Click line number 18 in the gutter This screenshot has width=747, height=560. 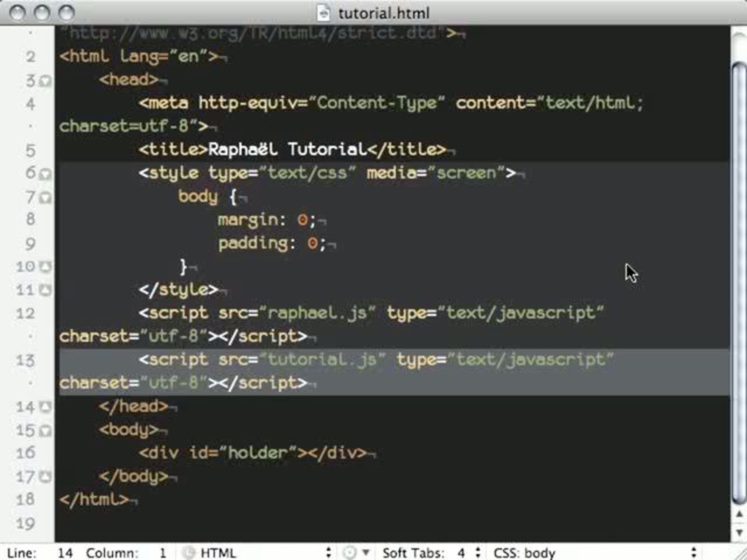[26, 500]
